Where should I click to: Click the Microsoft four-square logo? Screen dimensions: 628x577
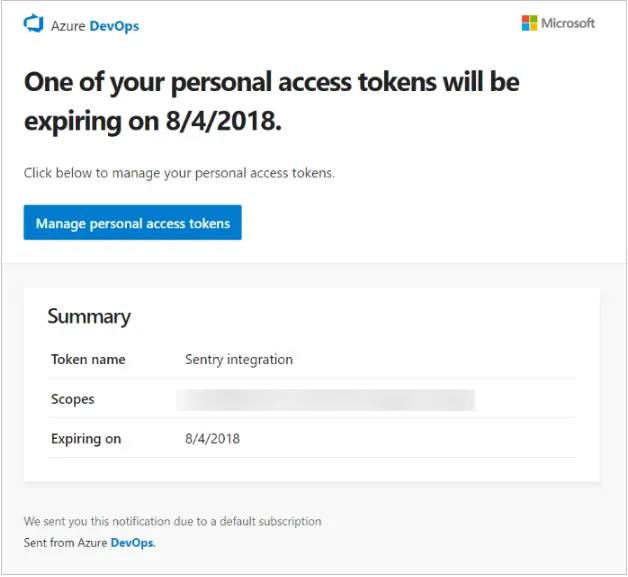pos(529,23)
